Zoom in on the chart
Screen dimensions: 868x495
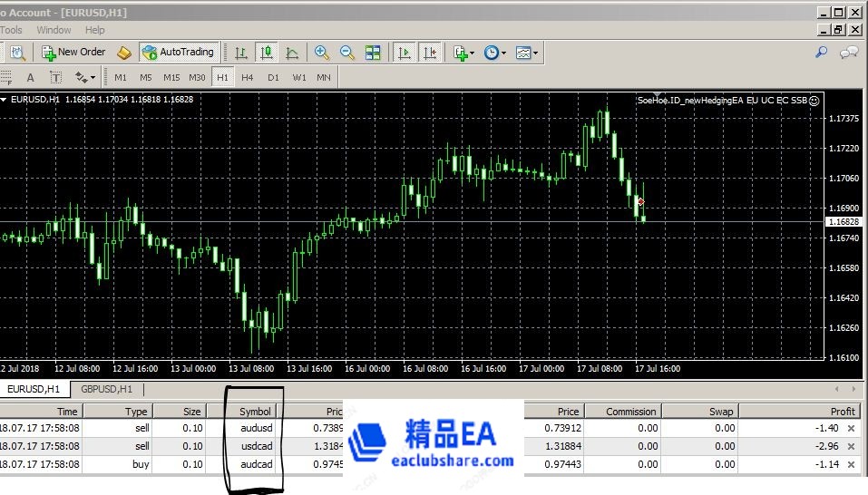point(322,53)
